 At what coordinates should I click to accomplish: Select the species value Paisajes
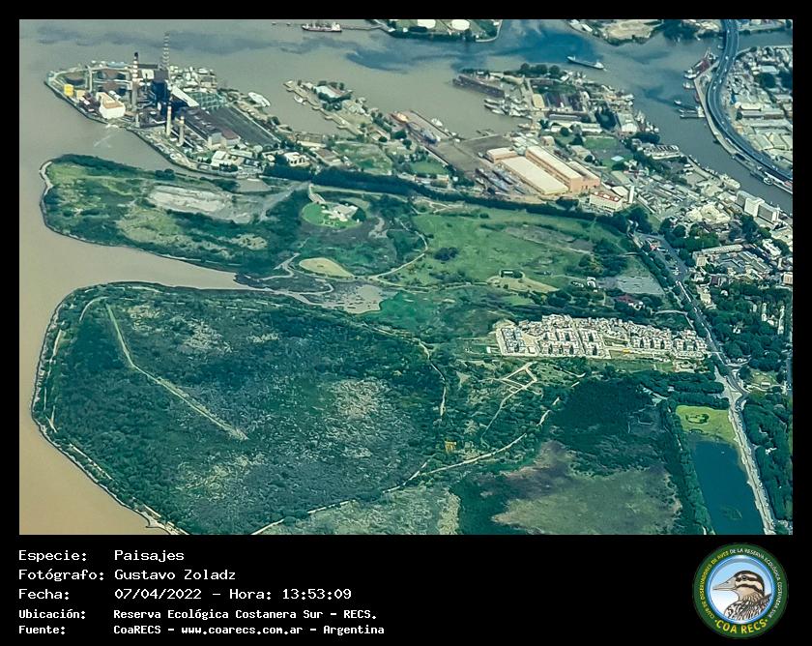coord(148,555)
